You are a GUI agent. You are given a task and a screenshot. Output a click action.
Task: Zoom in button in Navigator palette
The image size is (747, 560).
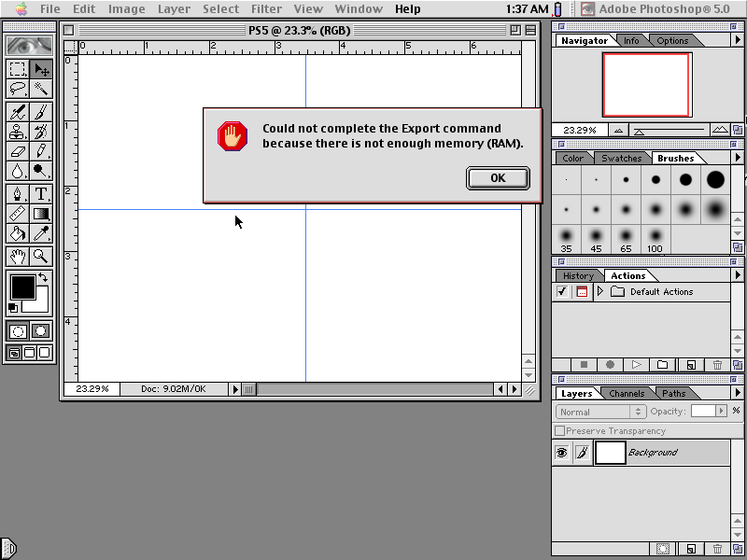(x=720, y=130)
